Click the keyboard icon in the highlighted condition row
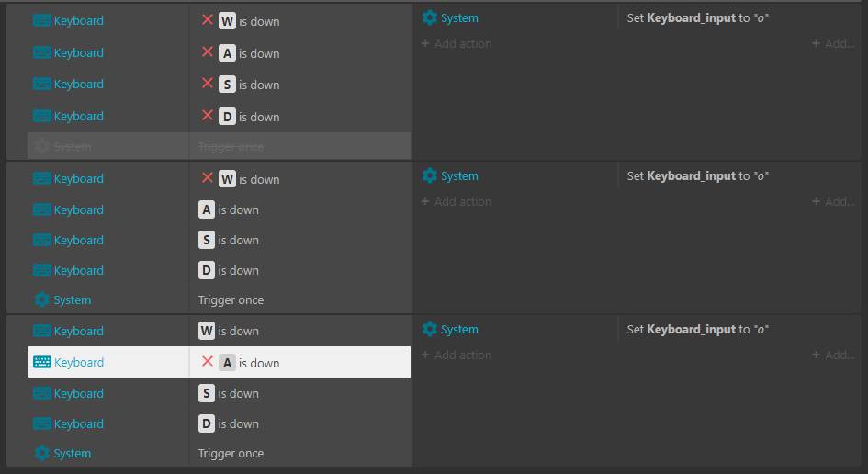 (42, 362)
